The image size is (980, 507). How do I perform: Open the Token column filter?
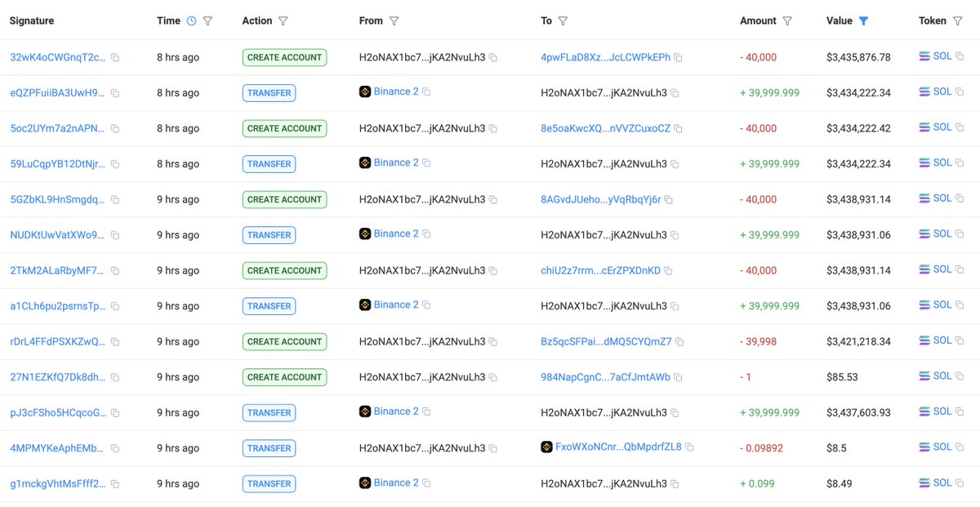(958, 21)
